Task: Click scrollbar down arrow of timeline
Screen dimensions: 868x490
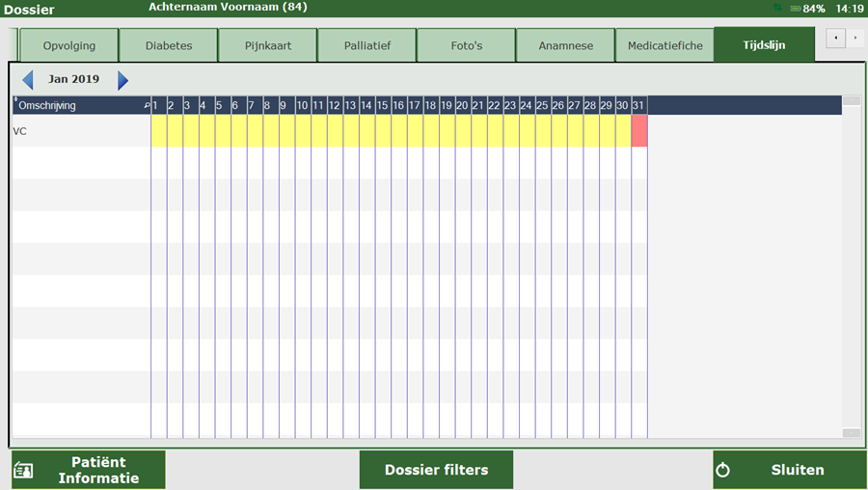Action: pos(851,433)
